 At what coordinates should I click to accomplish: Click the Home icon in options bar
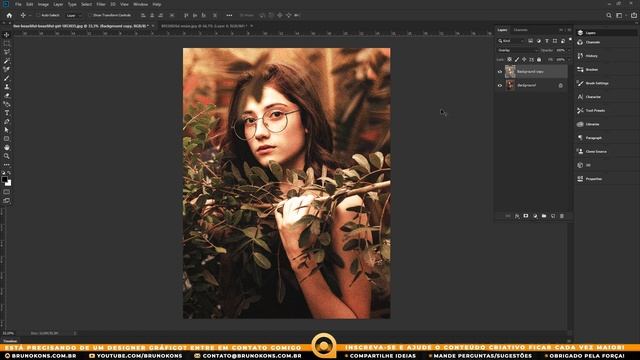pos(9,15)
